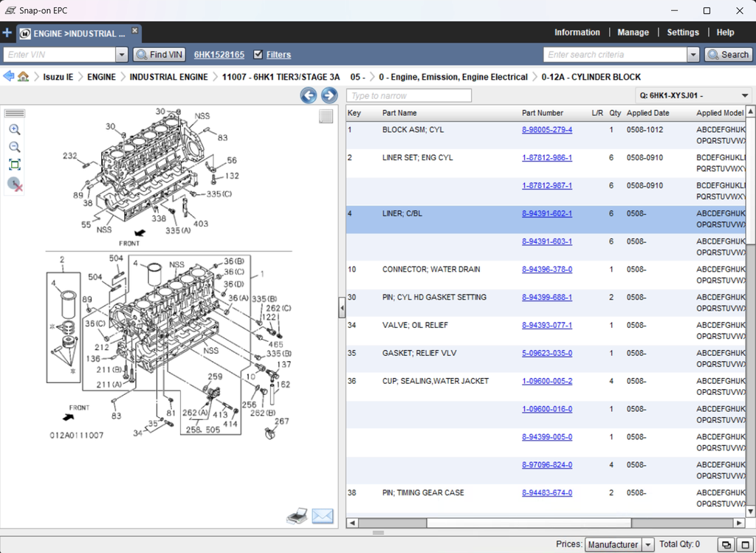
Task: Toggle the Filters checkbox
Action: click(x=258, y=55)
